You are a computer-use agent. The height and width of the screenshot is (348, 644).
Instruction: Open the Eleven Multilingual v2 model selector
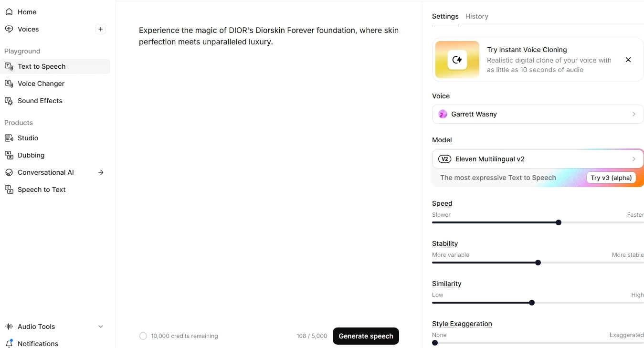(x=537, y=159)
